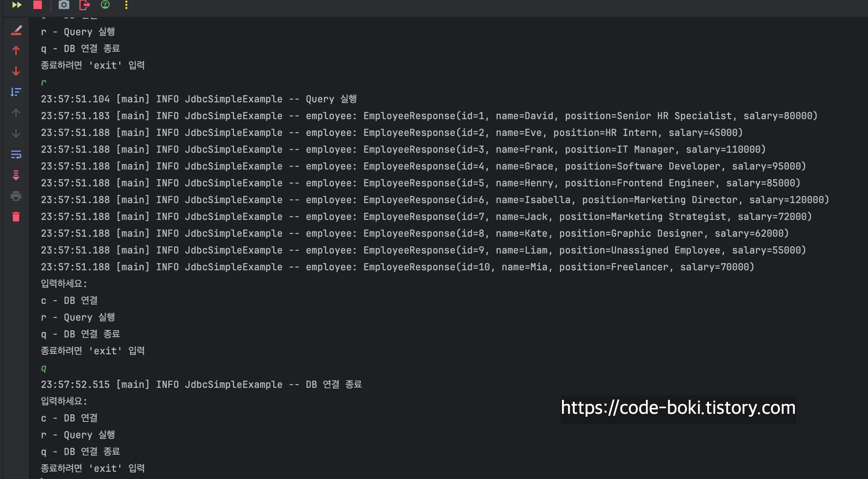The height and width of the screenshot is (479, 868).
Task: Stop the running program with the red square
Action: point(38,5)
